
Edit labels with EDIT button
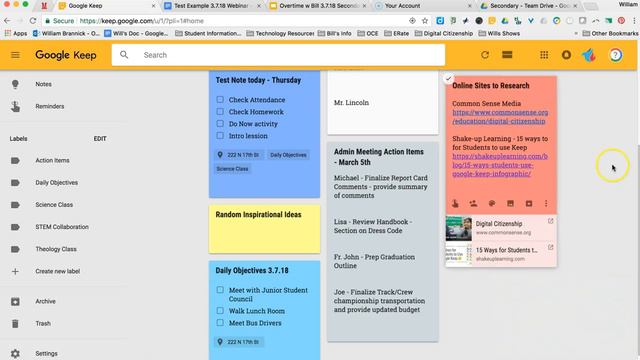click(100, 139)
